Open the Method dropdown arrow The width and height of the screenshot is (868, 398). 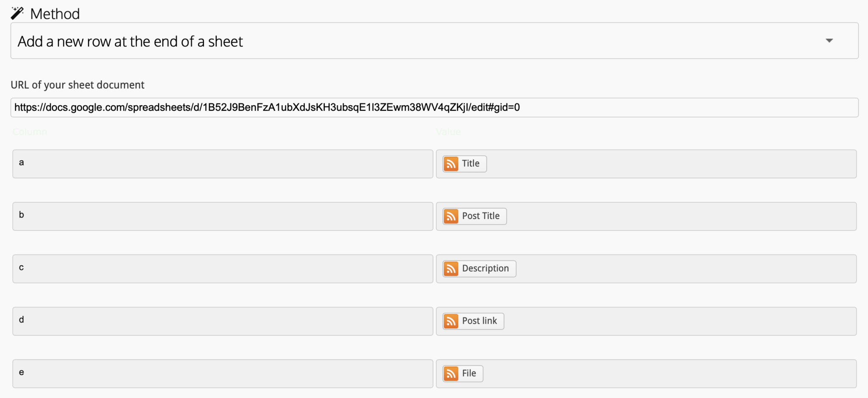pos(829,41)
